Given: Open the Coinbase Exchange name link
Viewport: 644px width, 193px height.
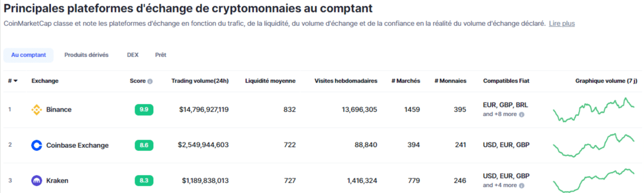Looking at the screenshot, I should [x=77, y=145].
